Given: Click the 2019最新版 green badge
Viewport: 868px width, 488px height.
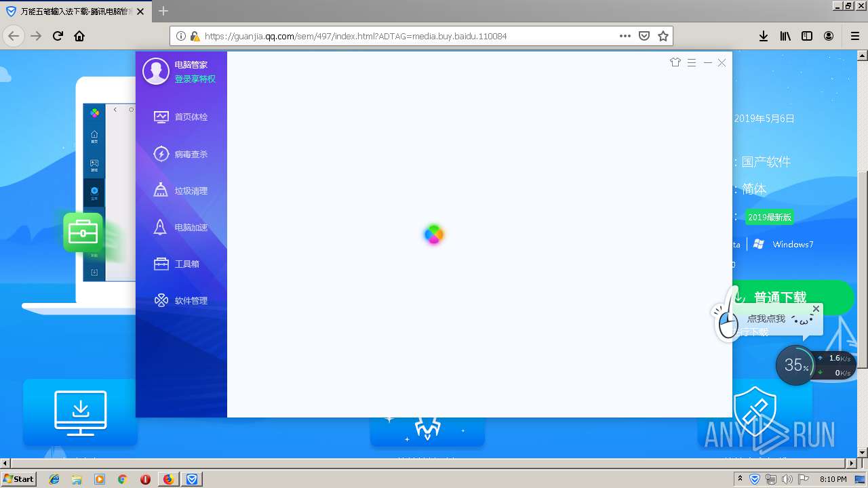Looking at the screenshot, I should pyautogui.click(x=769, y=218).
